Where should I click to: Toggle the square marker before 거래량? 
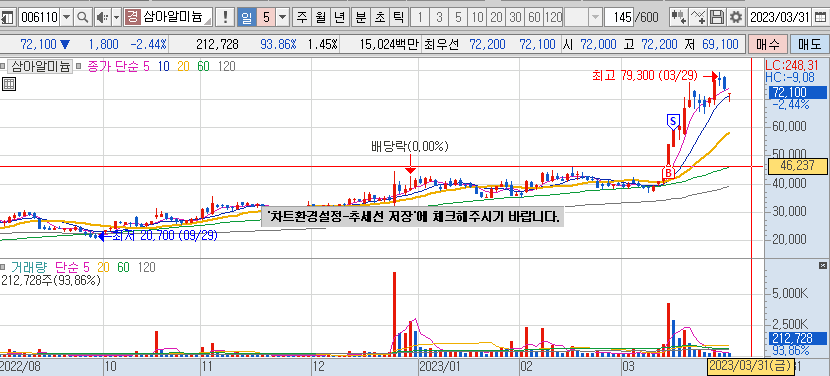click(x=3, y=267)
